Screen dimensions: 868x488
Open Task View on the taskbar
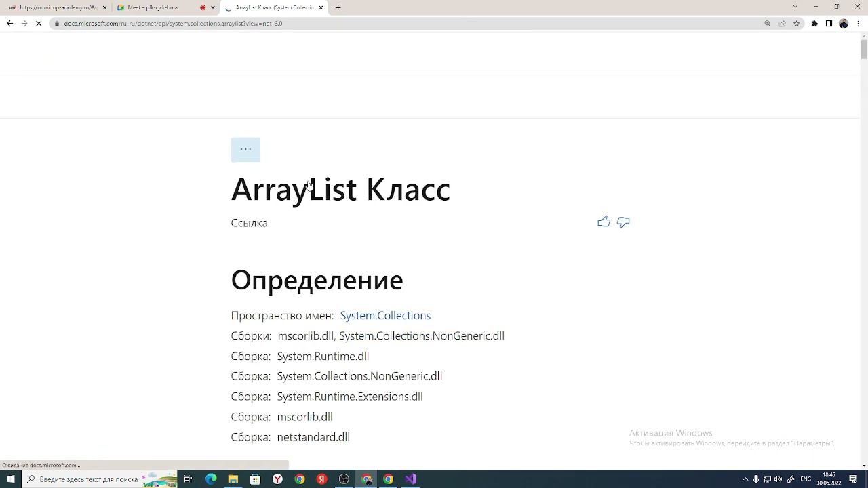click(188, 479)
